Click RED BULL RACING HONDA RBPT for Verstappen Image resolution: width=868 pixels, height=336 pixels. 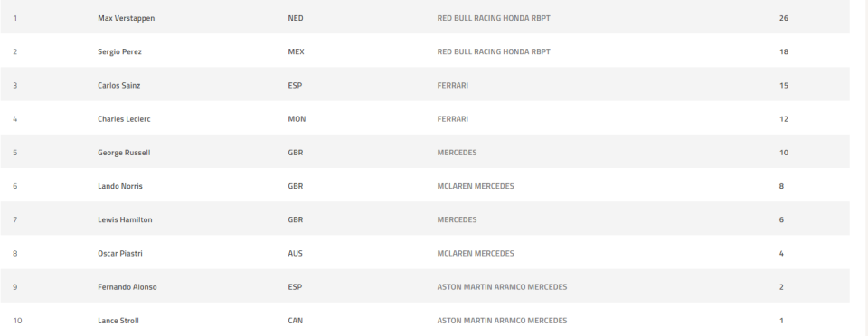pos(494,18)
